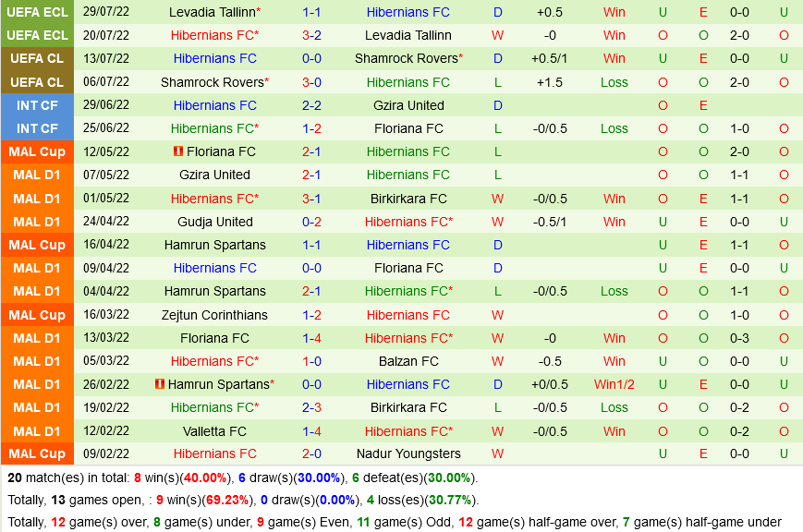Select the INT CF badge for 25/06/22
The width and height of the screenshot is (803, 532).
tap(37, 128)
